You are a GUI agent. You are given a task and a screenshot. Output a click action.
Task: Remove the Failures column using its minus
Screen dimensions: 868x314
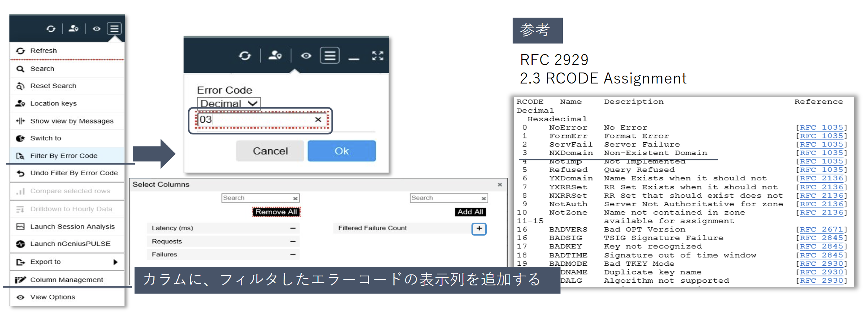293,254
